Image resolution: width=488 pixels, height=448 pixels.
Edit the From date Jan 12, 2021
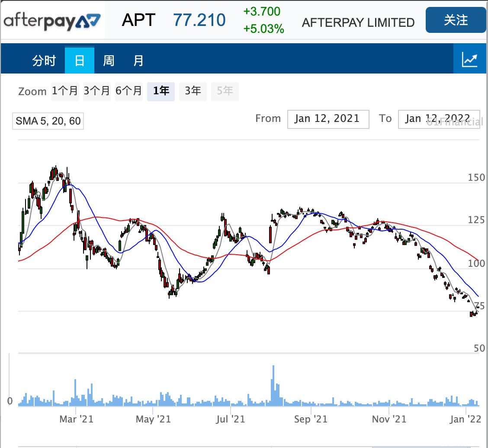328,119
